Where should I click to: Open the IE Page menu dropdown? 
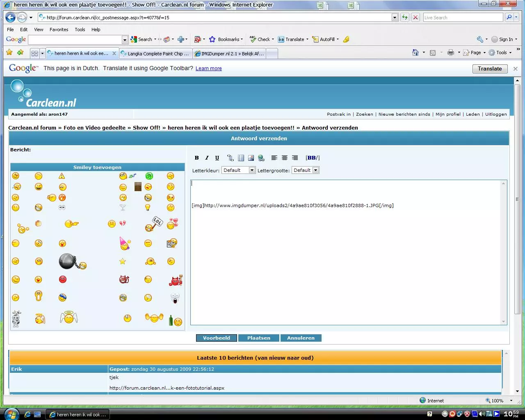pos(475,52)
